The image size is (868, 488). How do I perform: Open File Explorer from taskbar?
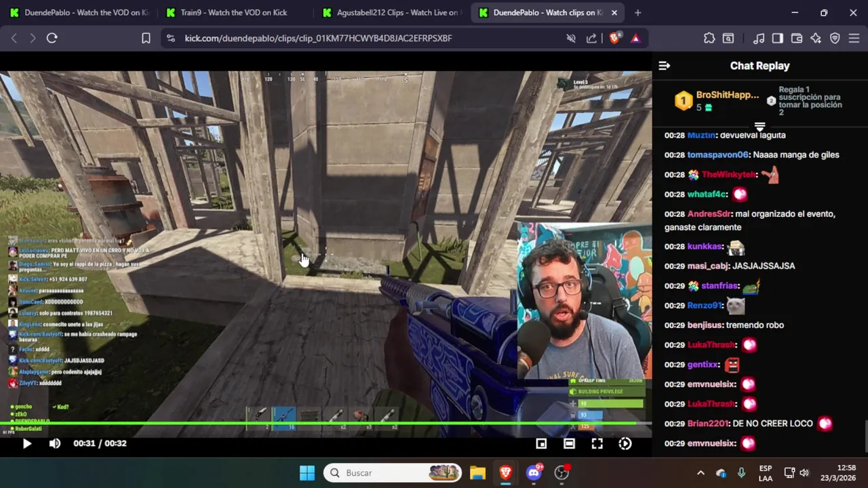[x=477, y=472]
